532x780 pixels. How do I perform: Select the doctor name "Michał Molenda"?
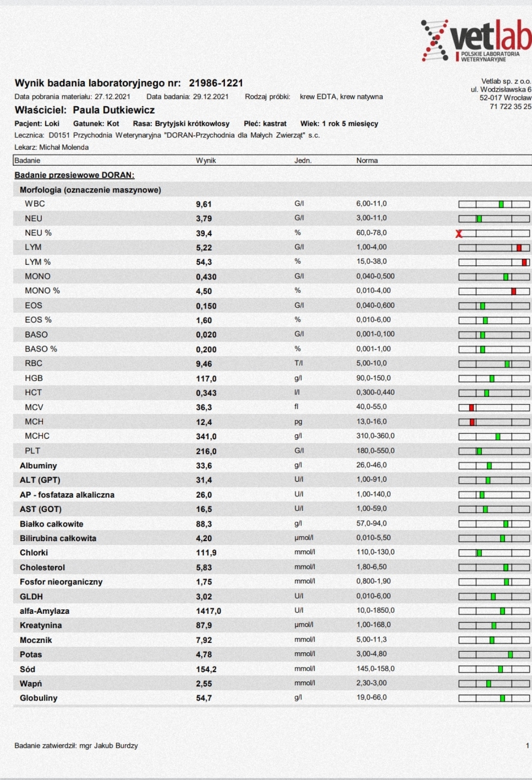pyautogui.click(x=64, y=147)
